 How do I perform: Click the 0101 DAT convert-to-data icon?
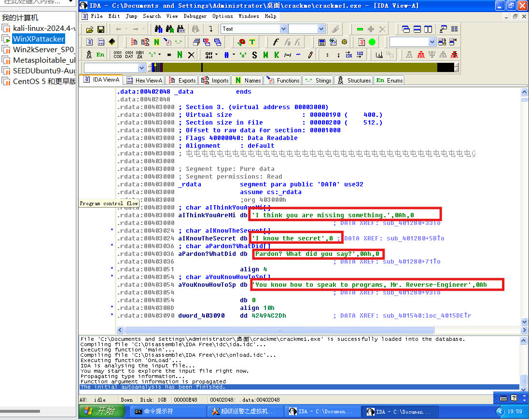129,55
